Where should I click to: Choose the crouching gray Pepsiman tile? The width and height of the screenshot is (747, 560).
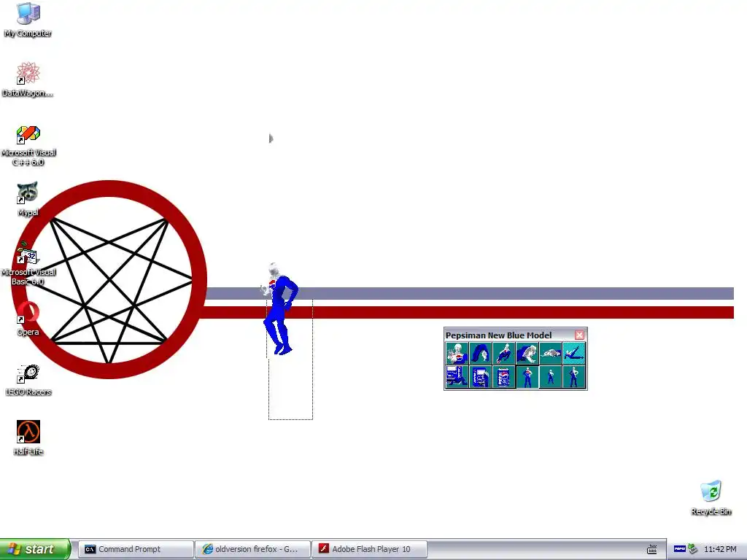(527, 354)
